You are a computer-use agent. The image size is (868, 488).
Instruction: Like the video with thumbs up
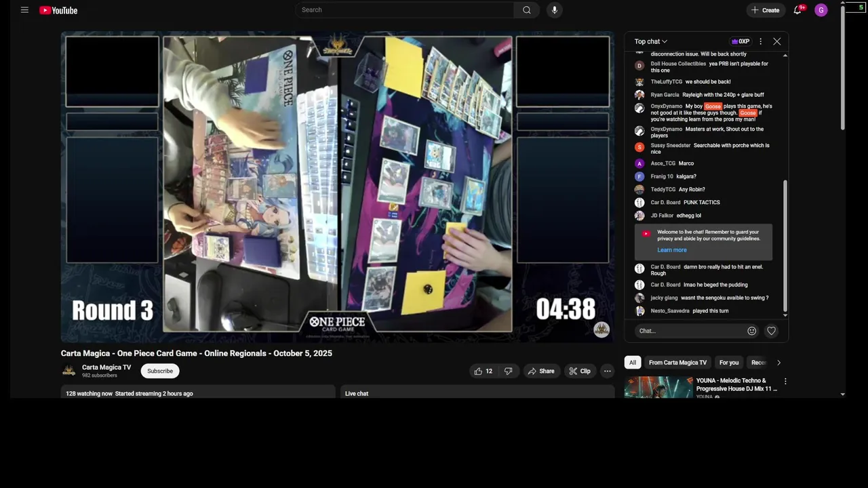click(x=484, y=371)
